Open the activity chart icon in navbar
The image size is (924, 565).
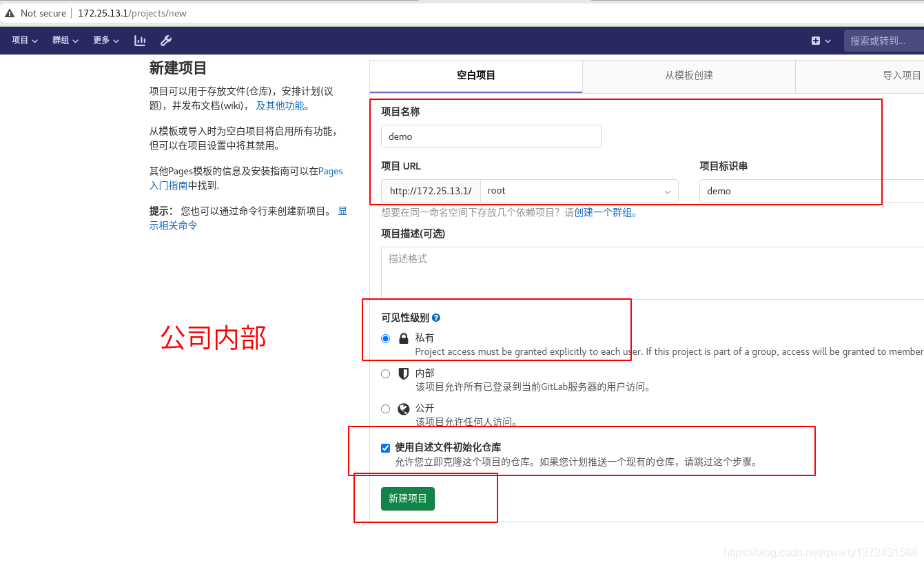click(140, 41)
